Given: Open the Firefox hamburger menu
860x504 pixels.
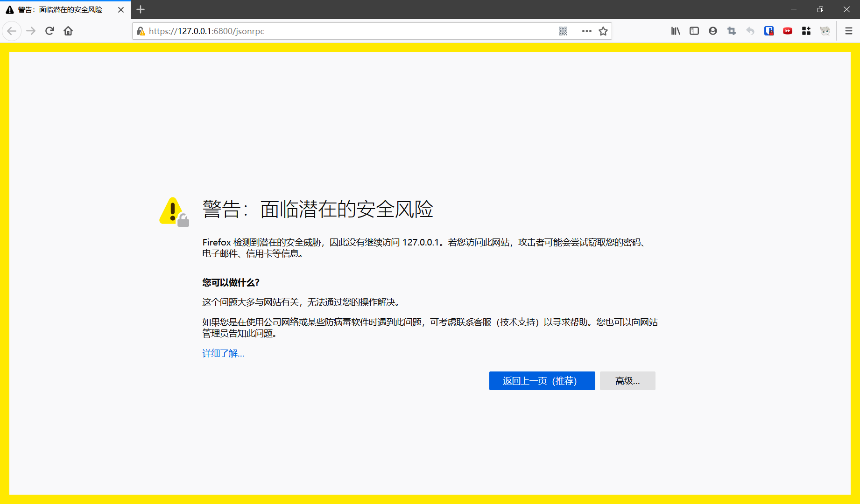Looking at the screenshot, I should (849, 31).
